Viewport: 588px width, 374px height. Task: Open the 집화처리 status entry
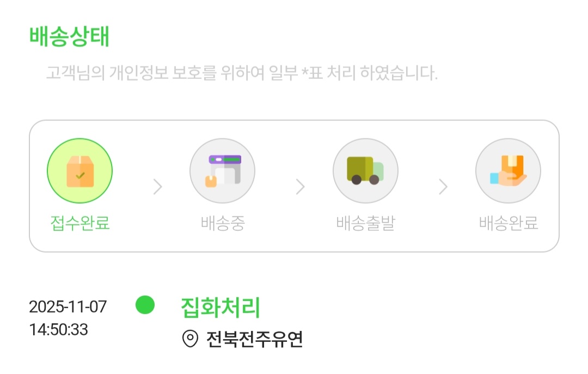[x=220, y=308]
